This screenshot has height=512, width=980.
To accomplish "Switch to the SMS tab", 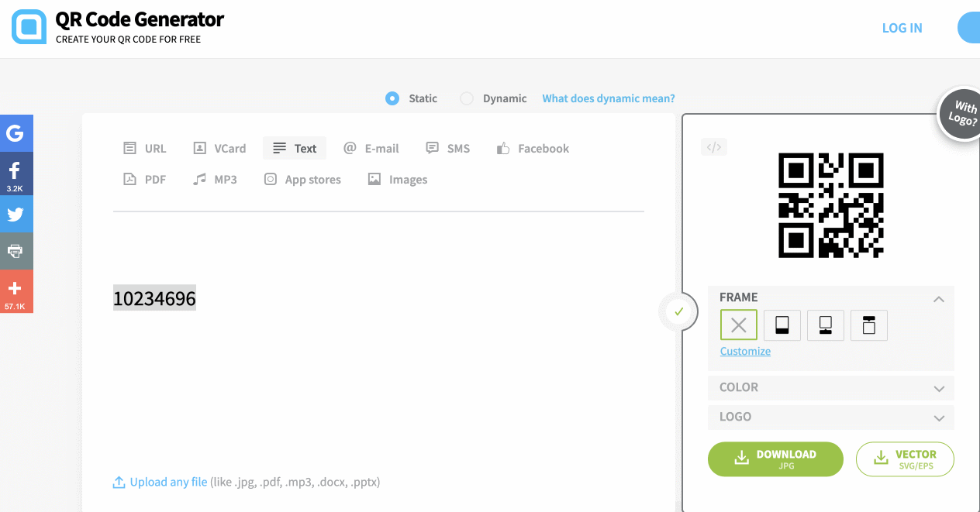I will pyautogui.click(x=448, y=149).
